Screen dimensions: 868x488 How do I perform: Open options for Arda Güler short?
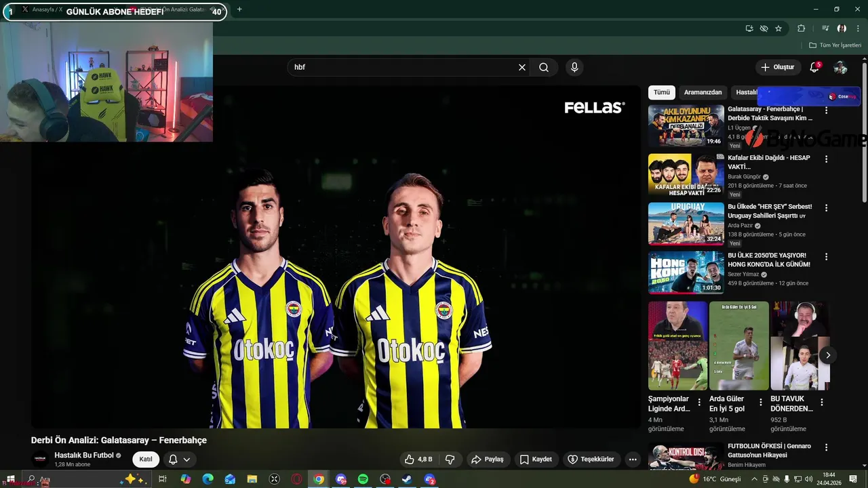[x=760, y=403]
